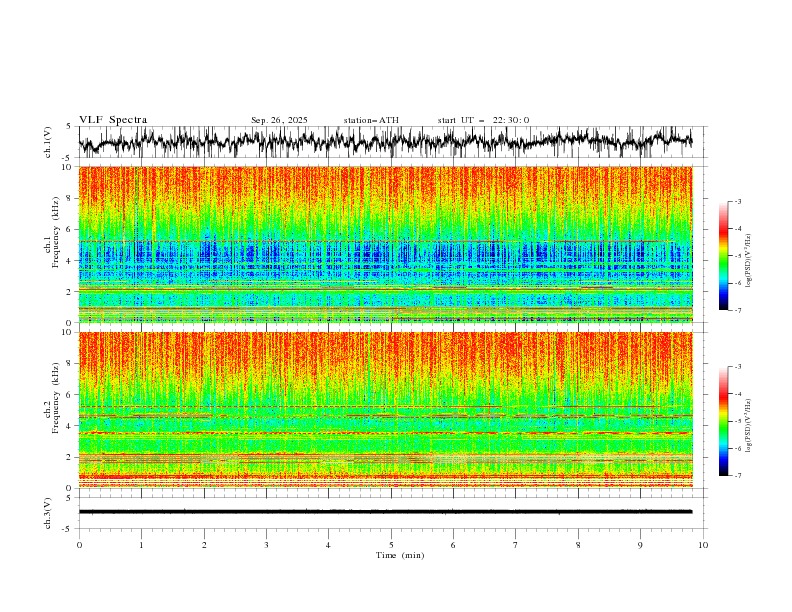Click the ch.3 flat voltage trace
The width and height of the screenshot is (792, 612).
click(x=385, y=512)
